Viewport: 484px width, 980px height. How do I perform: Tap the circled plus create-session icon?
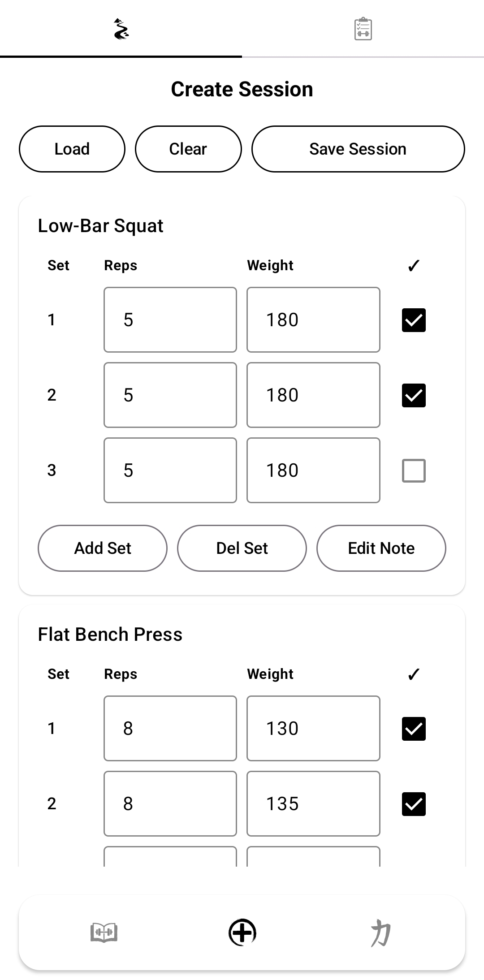tap(242, 933)
